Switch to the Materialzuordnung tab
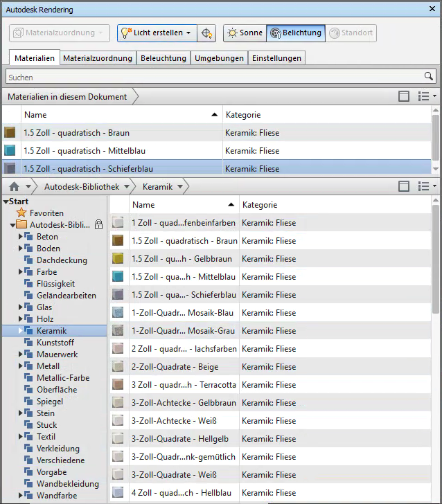Image resolution: width=442 pixels, height=504 pixels. tap(98, 58)
